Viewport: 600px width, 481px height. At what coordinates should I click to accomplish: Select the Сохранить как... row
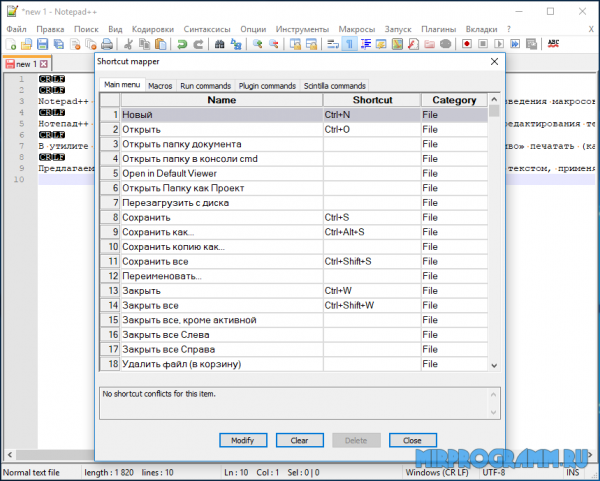click(294, 232)
